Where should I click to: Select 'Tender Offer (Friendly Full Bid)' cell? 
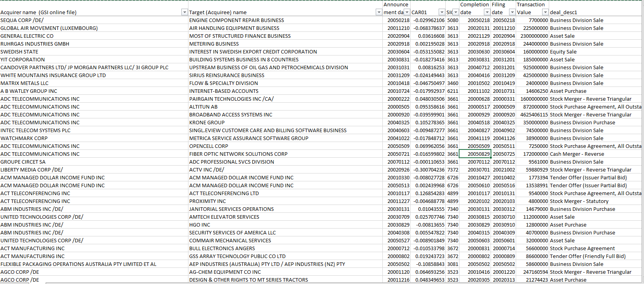[x=596, y=256]
